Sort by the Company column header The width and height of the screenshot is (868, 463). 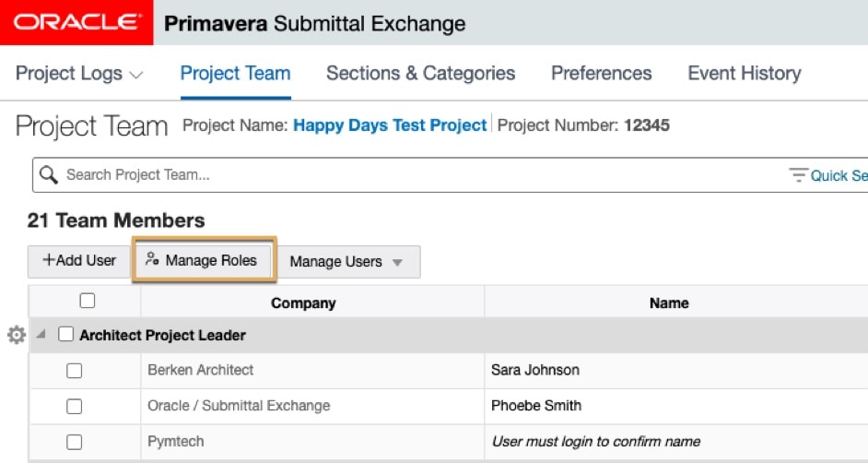coord(303,303)
